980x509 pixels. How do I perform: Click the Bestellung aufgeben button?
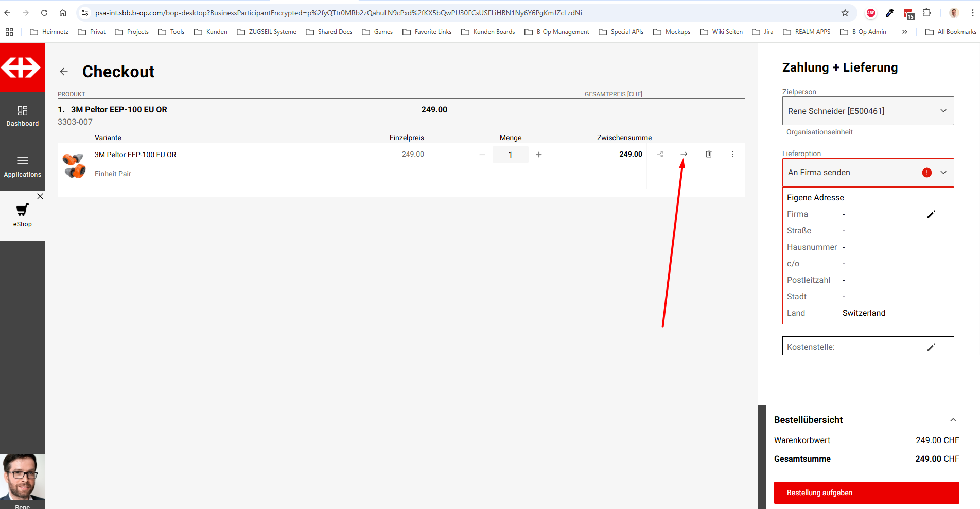pyautogui.click(x=866, y=493)
